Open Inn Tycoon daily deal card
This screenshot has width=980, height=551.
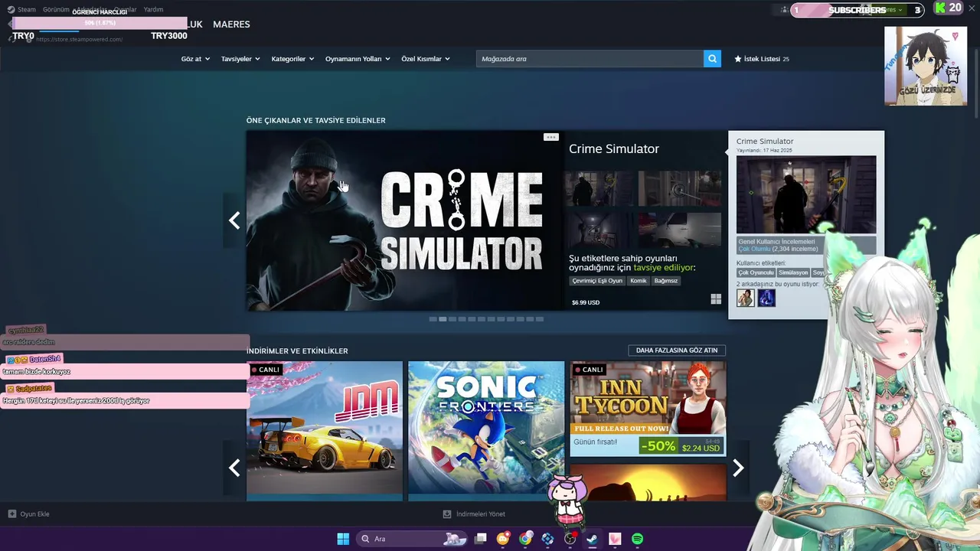click(x=648, y=409)
